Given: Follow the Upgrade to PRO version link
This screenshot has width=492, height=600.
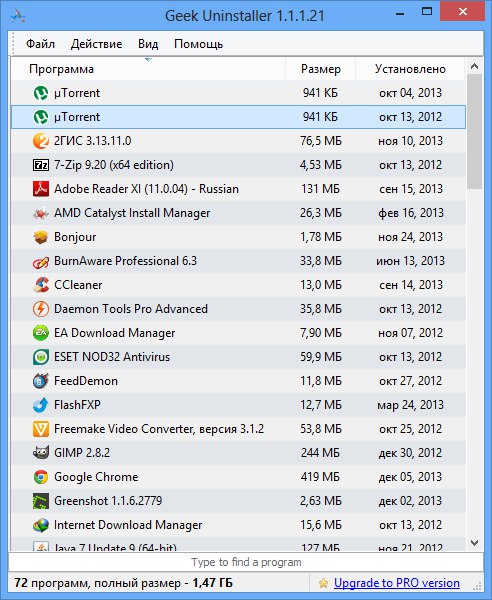Looking at the screenshot, I should (397, 583).
